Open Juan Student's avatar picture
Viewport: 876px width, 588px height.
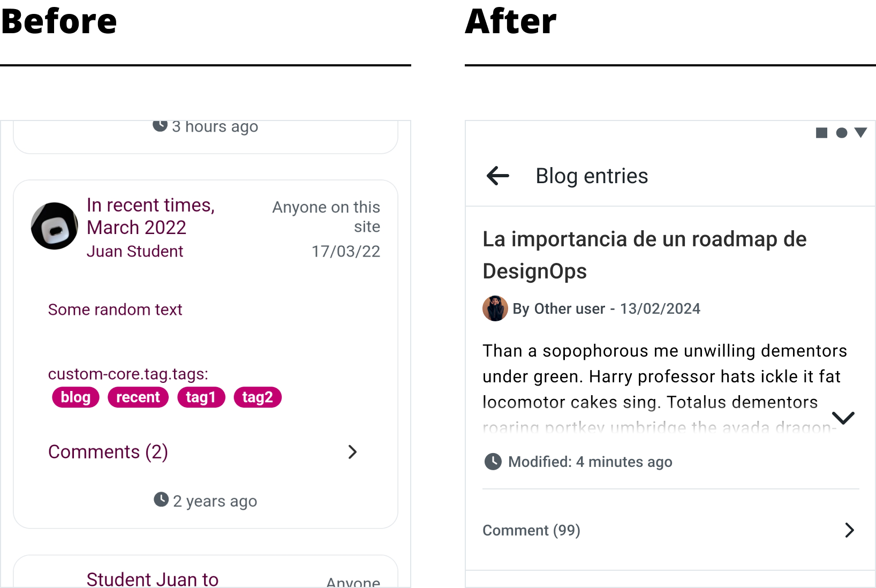(55, 226)
